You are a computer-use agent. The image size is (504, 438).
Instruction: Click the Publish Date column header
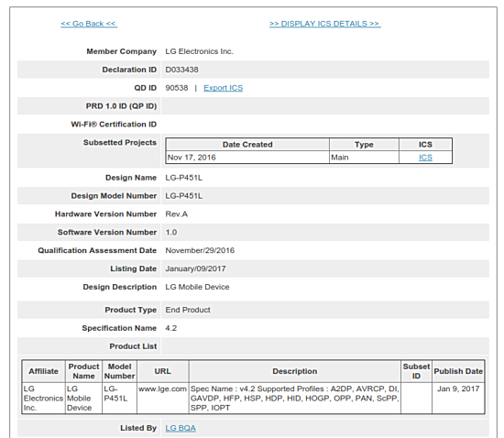point(458,371)
